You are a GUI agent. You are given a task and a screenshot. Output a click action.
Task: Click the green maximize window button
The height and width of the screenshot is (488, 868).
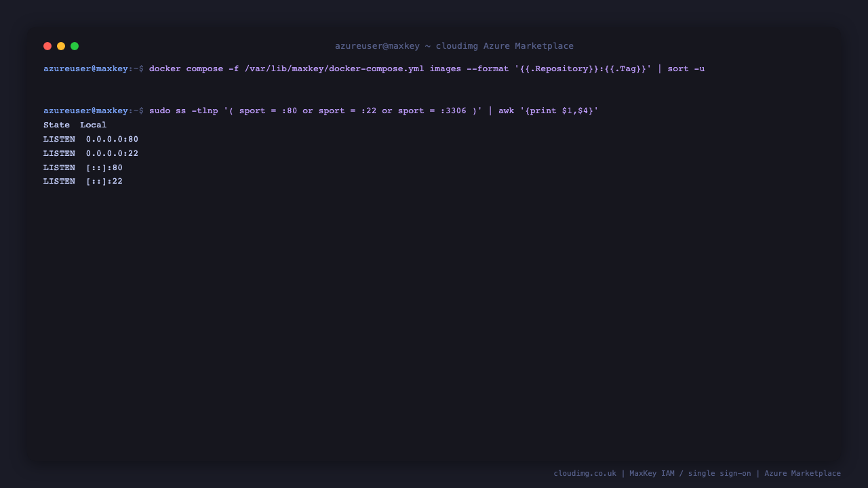tap(75, 46)
